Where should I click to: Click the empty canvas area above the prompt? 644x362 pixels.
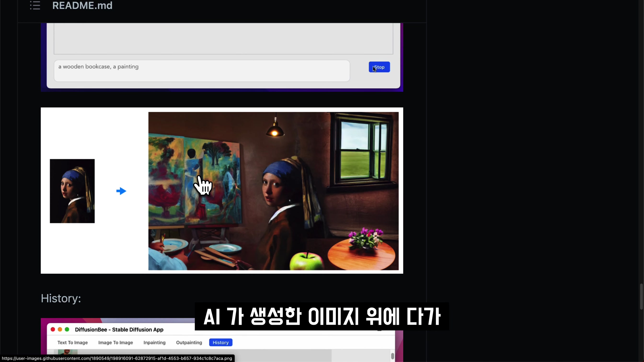(x=224, y=39)
